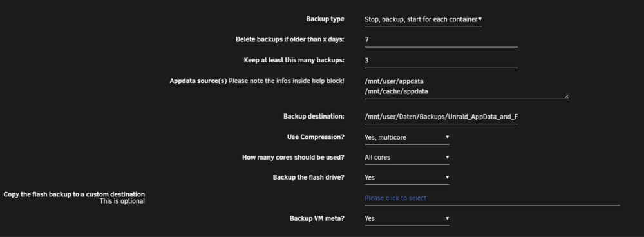This screenshot has height=237, width=644.
Task: Click the 'This is optional' note text
Action: tap(122, 202)
